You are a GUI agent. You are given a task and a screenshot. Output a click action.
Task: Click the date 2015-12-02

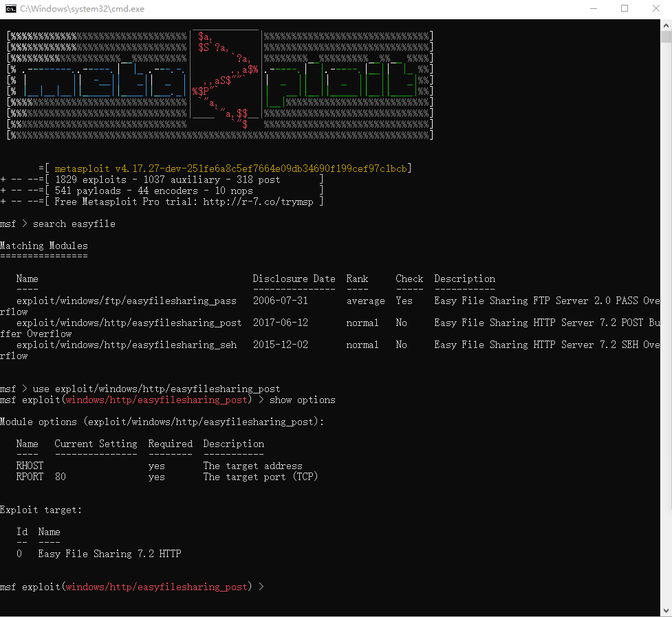280,345
